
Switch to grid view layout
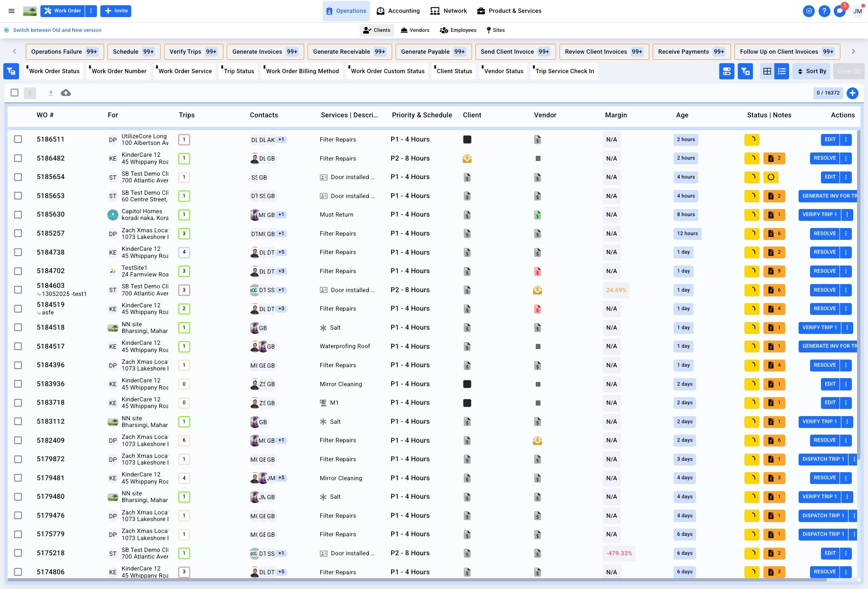pos(767,71)
